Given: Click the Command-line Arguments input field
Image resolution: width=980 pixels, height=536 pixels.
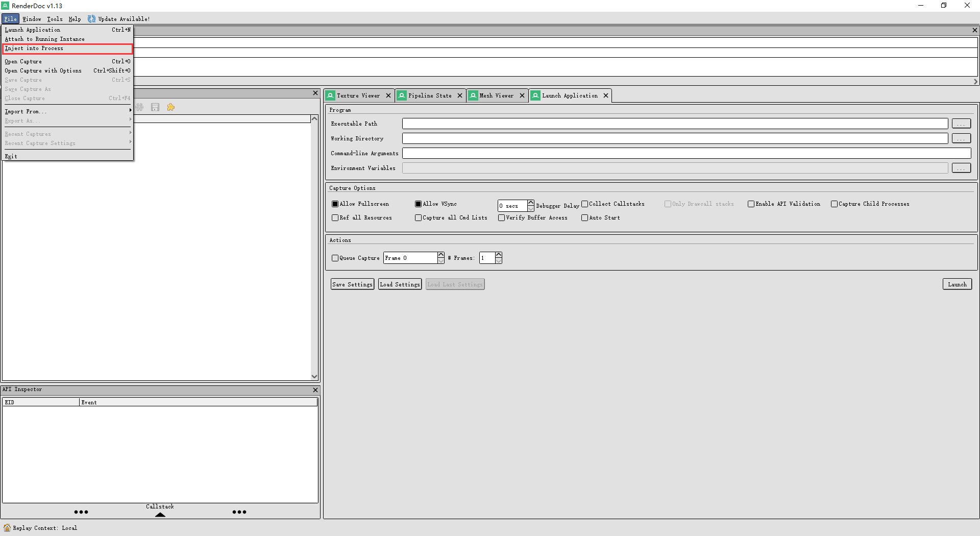Looking at the screenshot, I should pyautogui.click(x=686, y=153).
